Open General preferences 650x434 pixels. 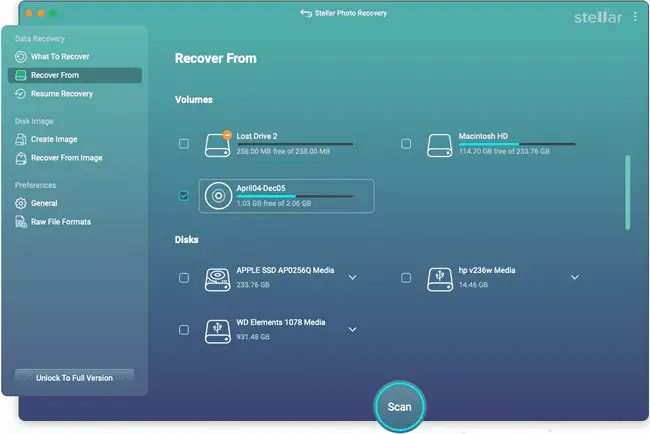75,203
